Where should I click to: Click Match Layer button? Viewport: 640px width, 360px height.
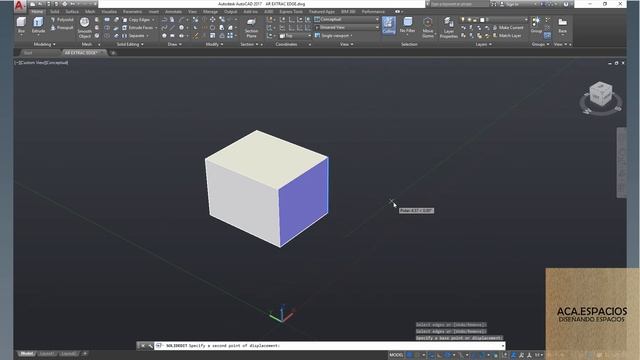[507, 36]
